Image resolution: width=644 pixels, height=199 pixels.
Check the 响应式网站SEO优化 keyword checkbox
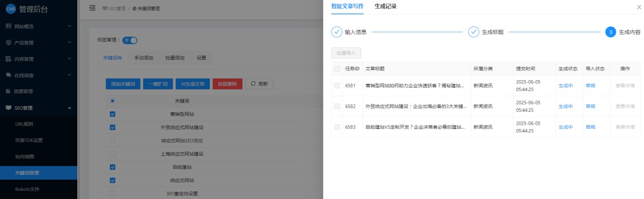pyautogui.click(x=112, y=140)
